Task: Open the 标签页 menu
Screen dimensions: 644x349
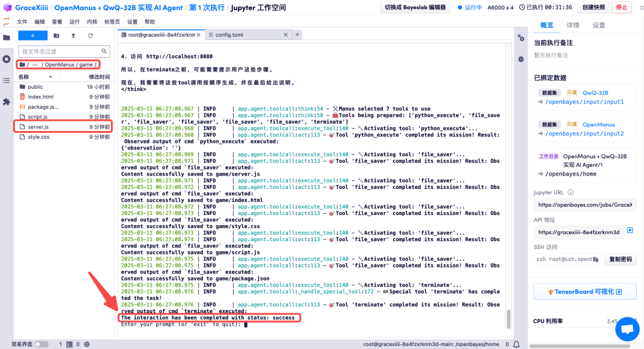Action: tap(112, 21)
